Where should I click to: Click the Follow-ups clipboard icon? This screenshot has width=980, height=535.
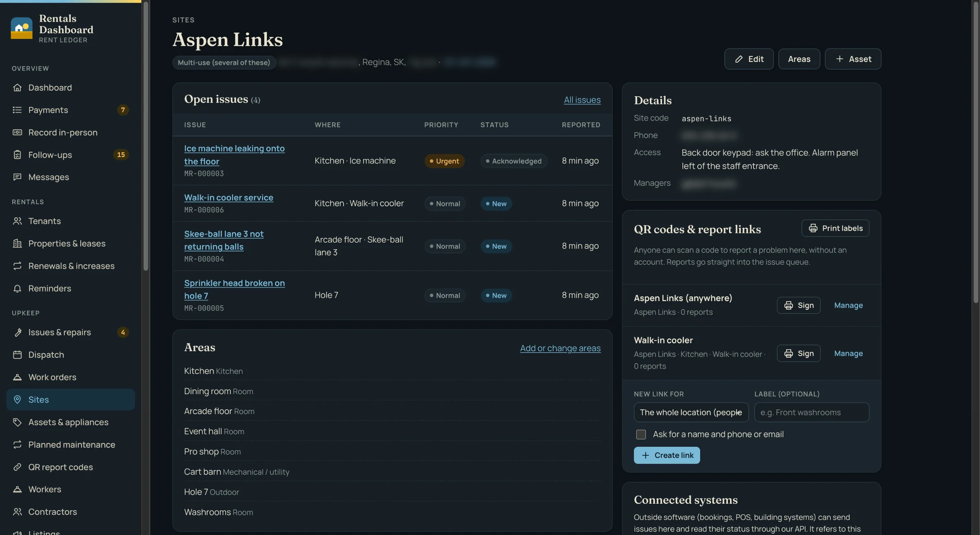coord(17,155)
